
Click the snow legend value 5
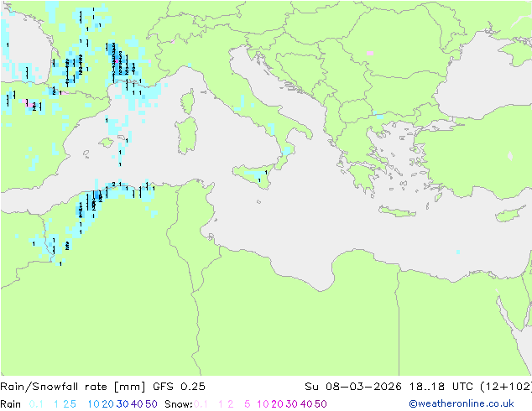click(248, 404)
